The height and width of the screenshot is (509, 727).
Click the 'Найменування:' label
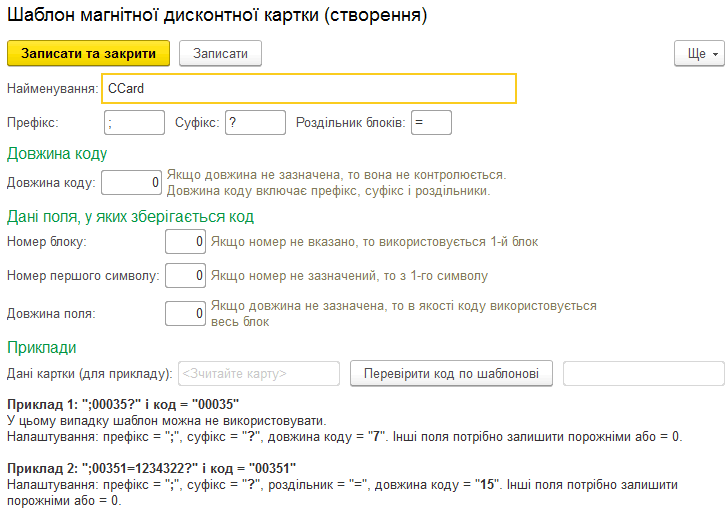click(x=52, y=89)
